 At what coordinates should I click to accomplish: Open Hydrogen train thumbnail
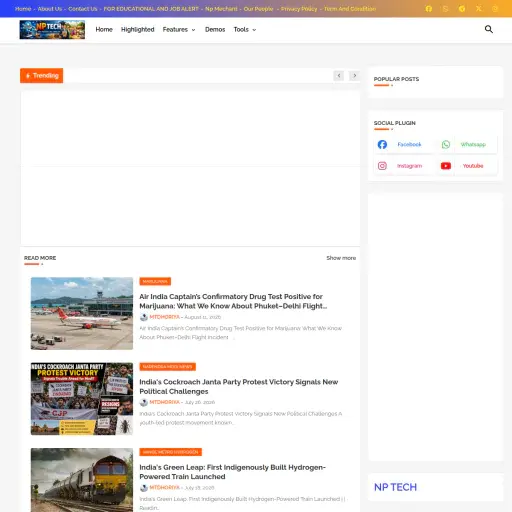82,480
